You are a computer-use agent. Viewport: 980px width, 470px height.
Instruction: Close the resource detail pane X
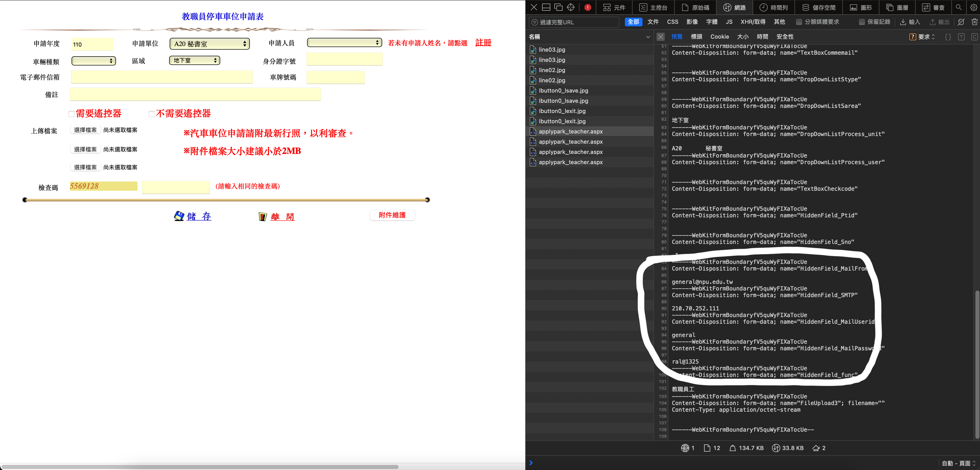[x=660, y=37]
